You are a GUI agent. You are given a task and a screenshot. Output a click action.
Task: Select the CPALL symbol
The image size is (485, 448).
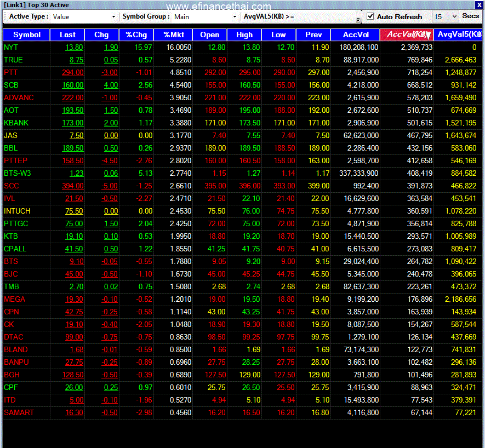click(15, 249)
